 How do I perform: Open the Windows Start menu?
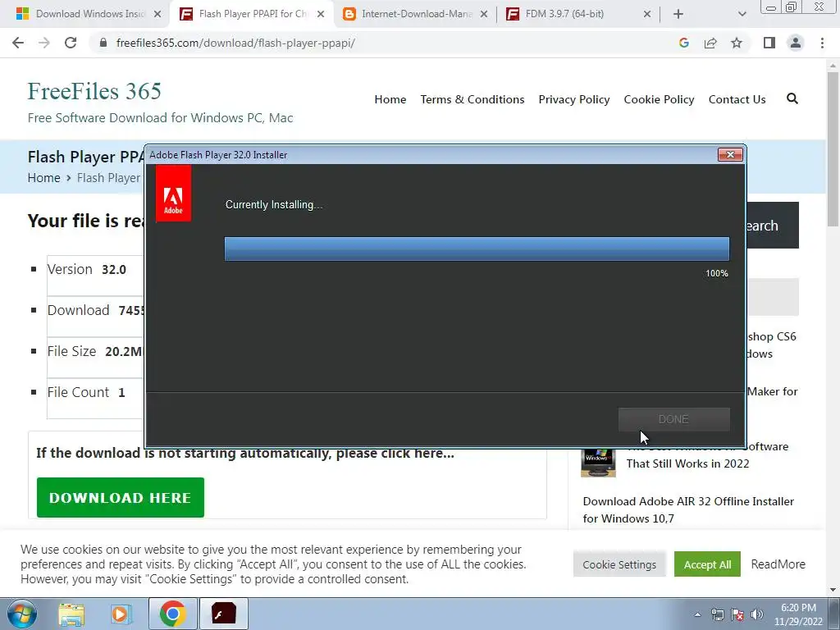point(21,614)
